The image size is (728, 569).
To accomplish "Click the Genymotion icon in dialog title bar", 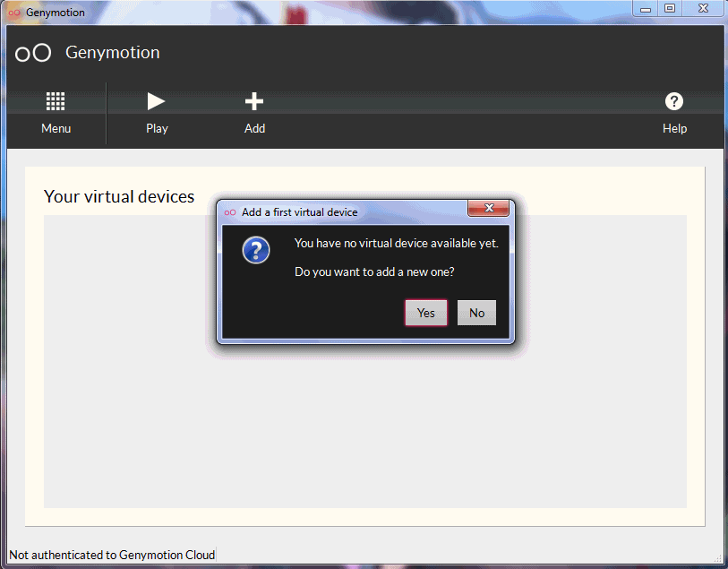I will [230, 212].
